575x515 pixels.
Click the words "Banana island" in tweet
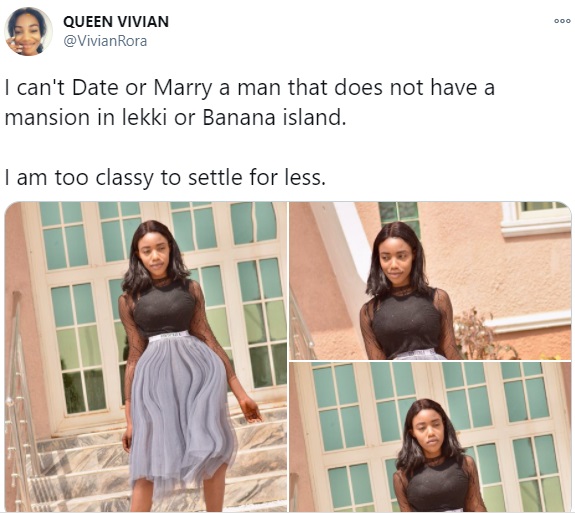tap(274, 118)
